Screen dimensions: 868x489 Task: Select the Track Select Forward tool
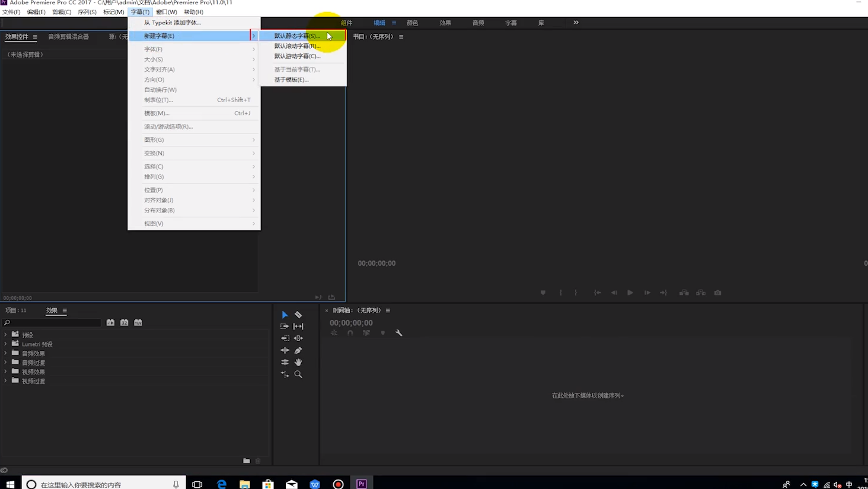click(285, 326)
